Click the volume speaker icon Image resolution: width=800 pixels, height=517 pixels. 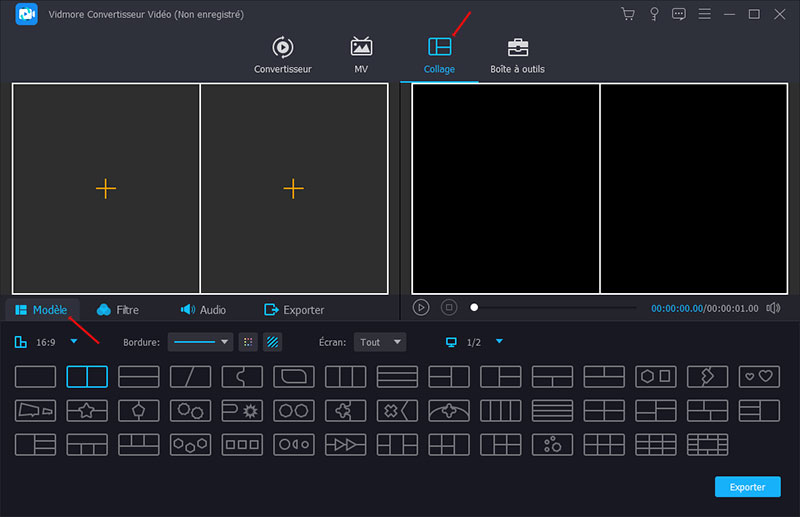[x=773, y=308]
